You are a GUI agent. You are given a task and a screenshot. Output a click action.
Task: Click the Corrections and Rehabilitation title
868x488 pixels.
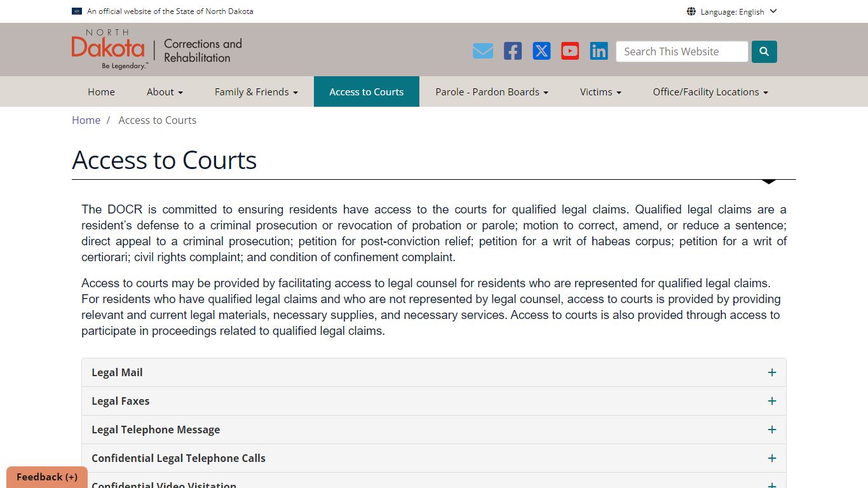[x=203, y=50]
